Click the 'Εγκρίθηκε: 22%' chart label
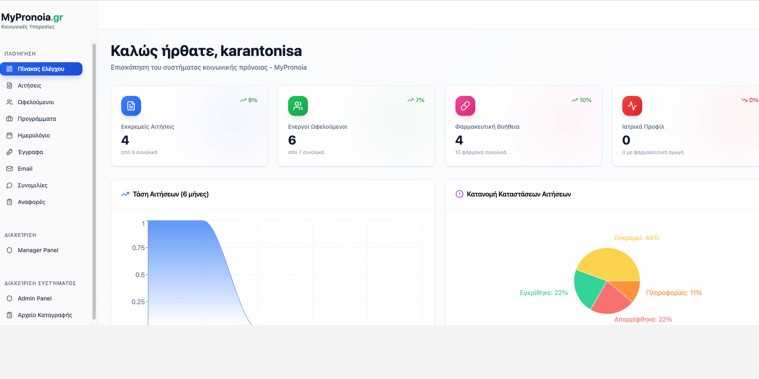Screen dimensions: 759x379 tap(544, 293)
